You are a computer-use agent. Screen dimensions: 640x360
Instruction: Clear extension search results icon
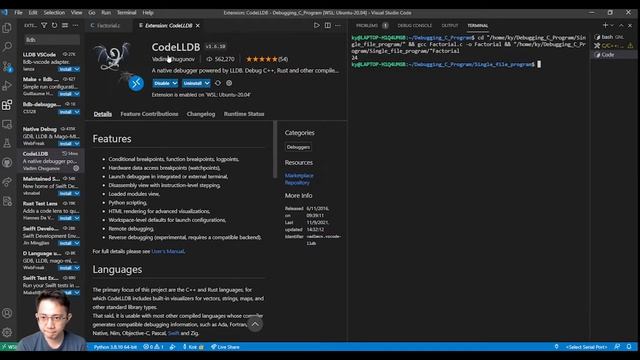tap(65, 25)
